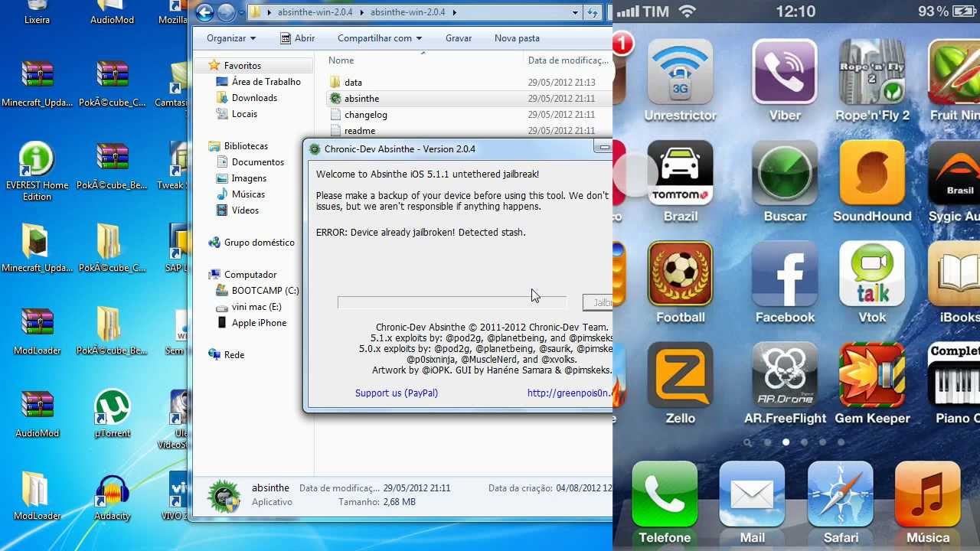
Task: Minimize the Absinthe window
Action: 604,148
